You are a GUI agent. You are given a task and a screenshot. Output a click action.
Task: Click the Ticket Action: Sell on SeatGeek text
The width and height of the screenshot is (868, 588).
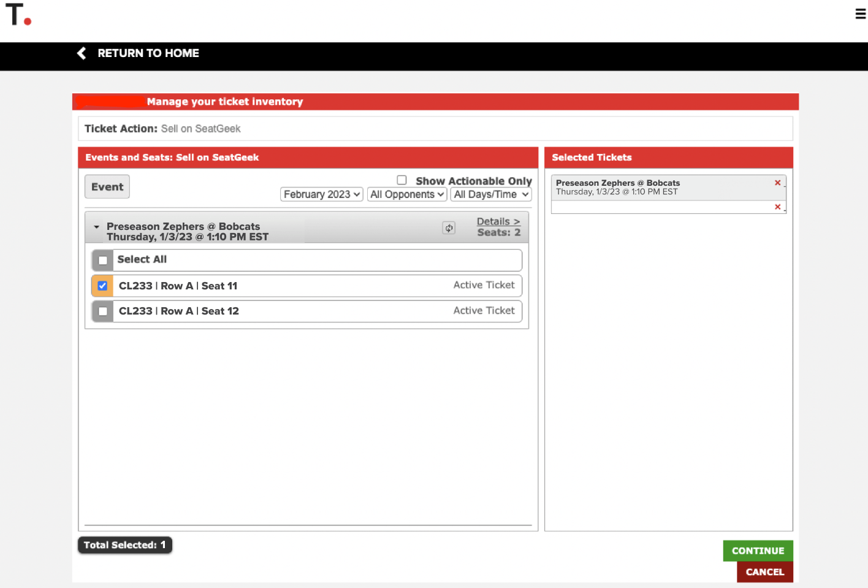point(162,129)
